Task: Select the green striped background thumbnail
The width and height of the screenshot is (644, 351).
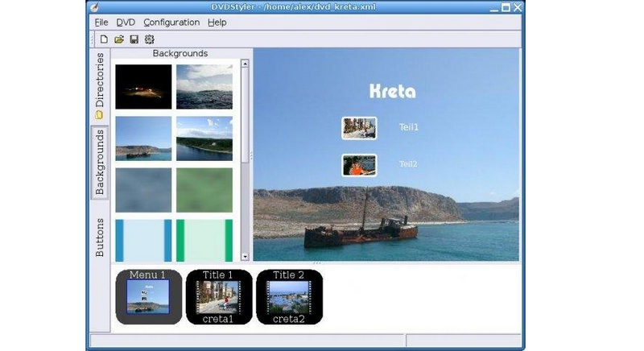Action: pos(204,241)
